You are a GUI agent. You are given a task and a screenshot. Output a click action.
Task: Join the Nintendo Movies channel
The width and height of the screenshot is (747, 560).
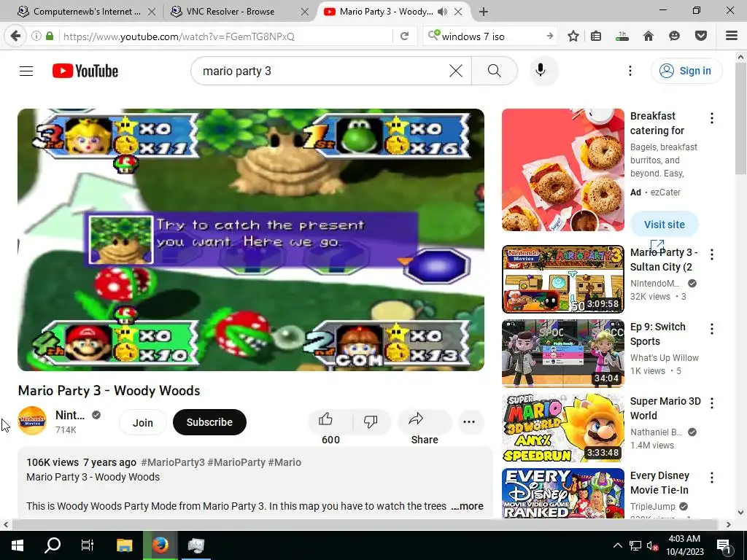click(x=142, y=422)
